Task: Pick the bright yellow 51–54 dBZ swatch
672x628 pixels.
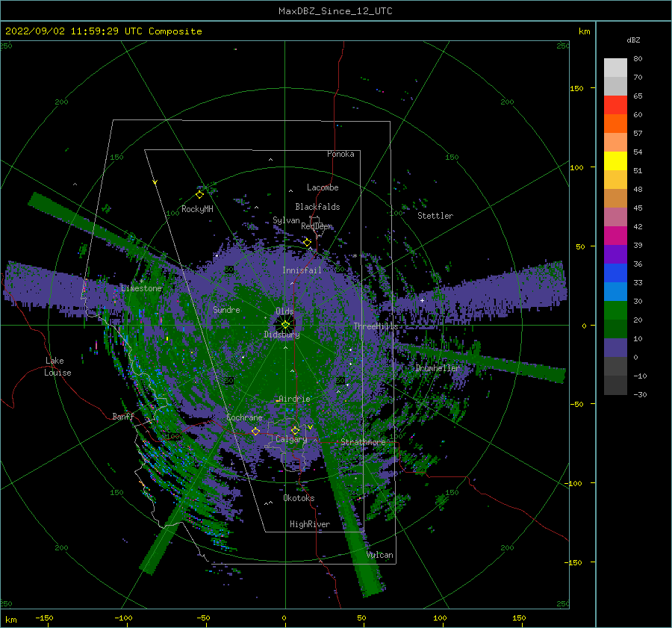Action: pos(615,161)
